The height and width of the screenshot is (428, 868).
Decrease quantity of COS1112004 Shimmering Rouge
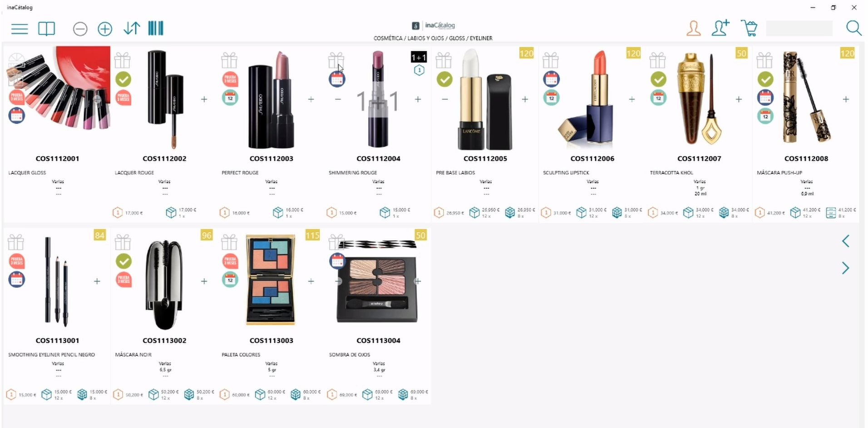(x=338, y=99)
